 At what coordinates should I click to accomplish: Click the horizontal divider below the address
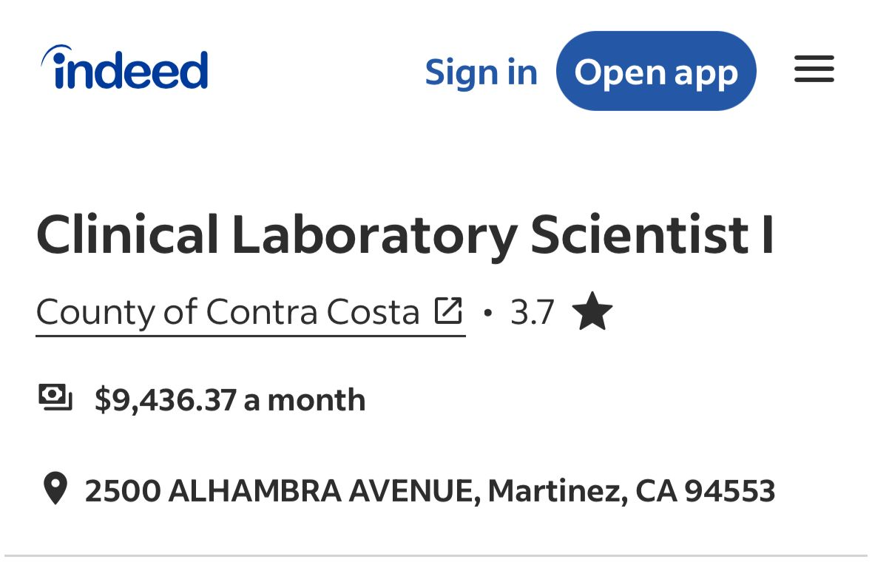tap(436, 555)
